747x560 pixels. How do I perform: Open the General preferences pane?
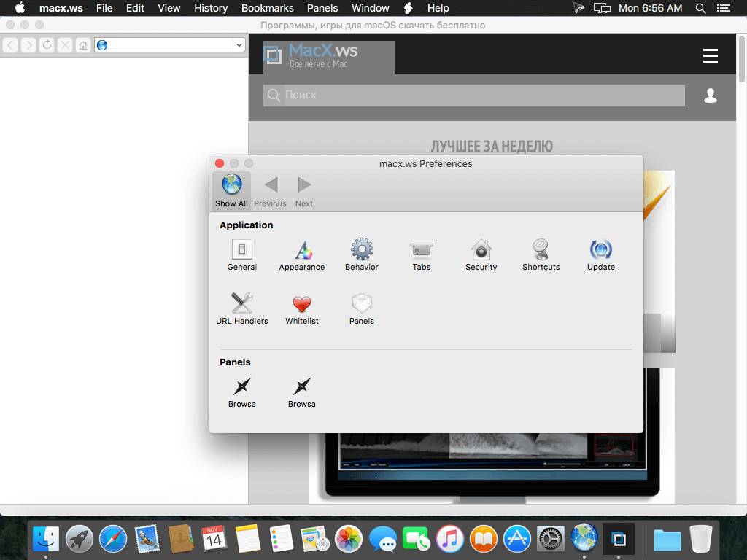tap(242, 254)
